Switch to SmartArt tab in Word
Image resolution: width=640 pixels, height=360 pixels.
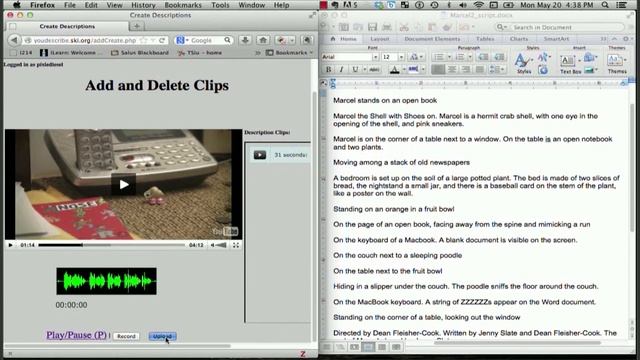click(x=556, y=39)
